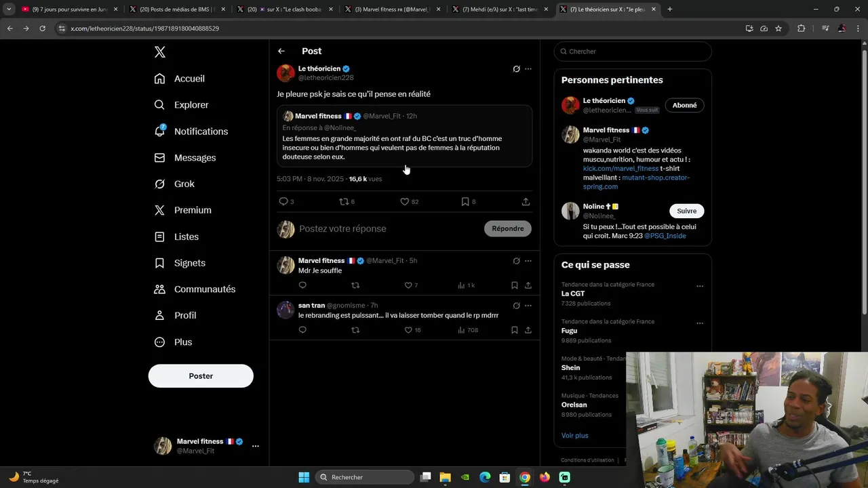Click the Poster button

(x=201, y=376)
